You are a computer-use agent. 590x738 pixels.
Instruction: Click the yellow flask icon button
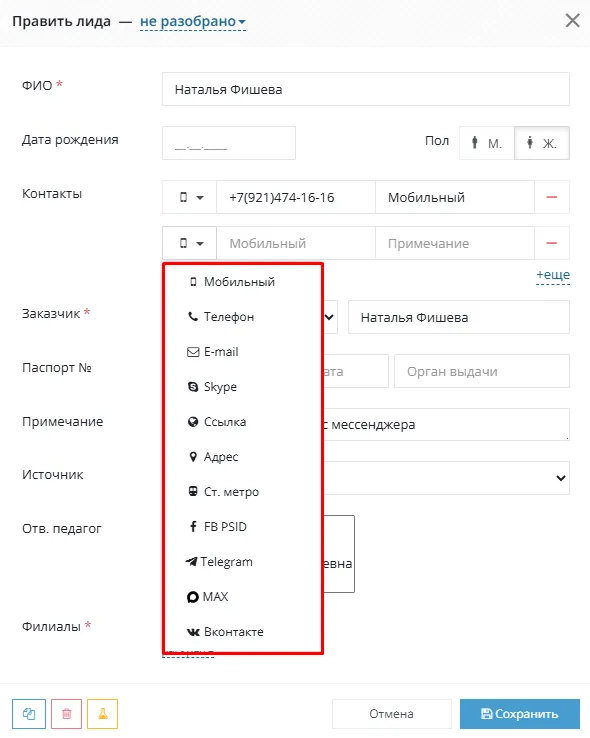103,714
